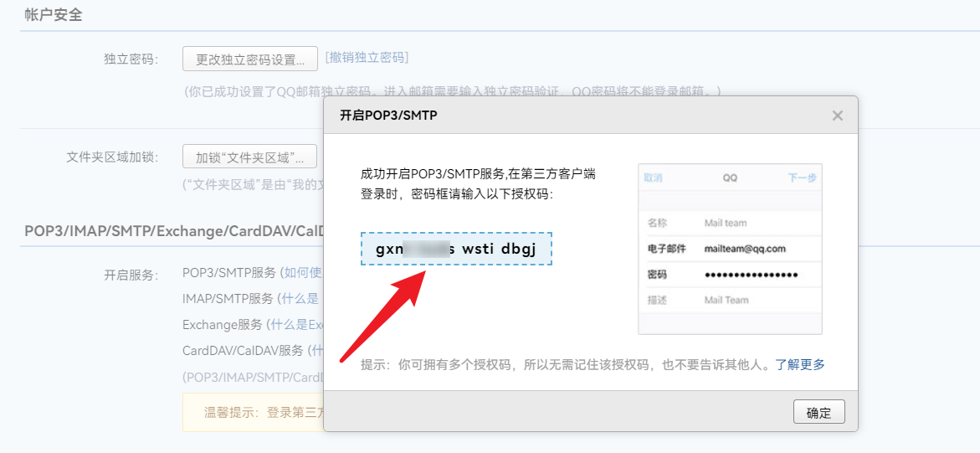Open the 什么是 link next to IMAP/SMTP服务
980x453 pixels.
point(300,298)
